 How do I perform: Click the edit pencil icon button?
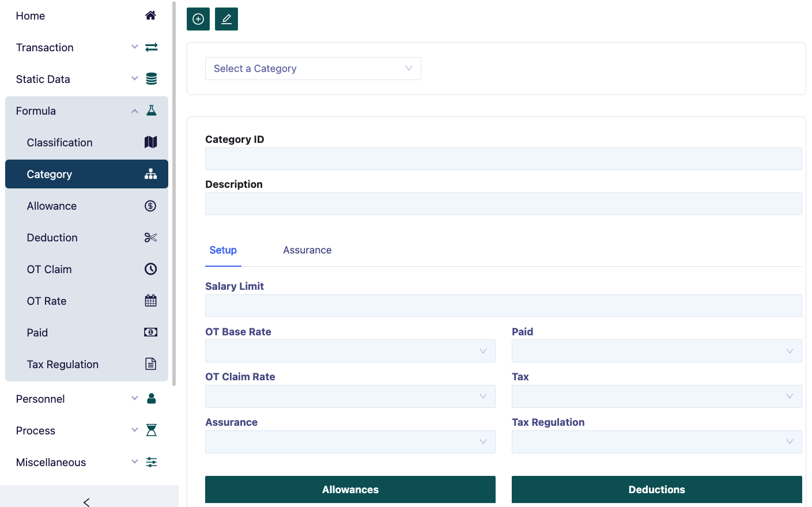226,19
